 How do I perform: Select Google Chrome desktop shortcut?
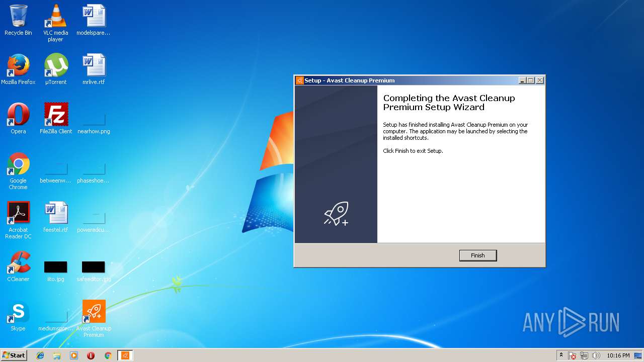pyautogui.click(x=18, y=171)
